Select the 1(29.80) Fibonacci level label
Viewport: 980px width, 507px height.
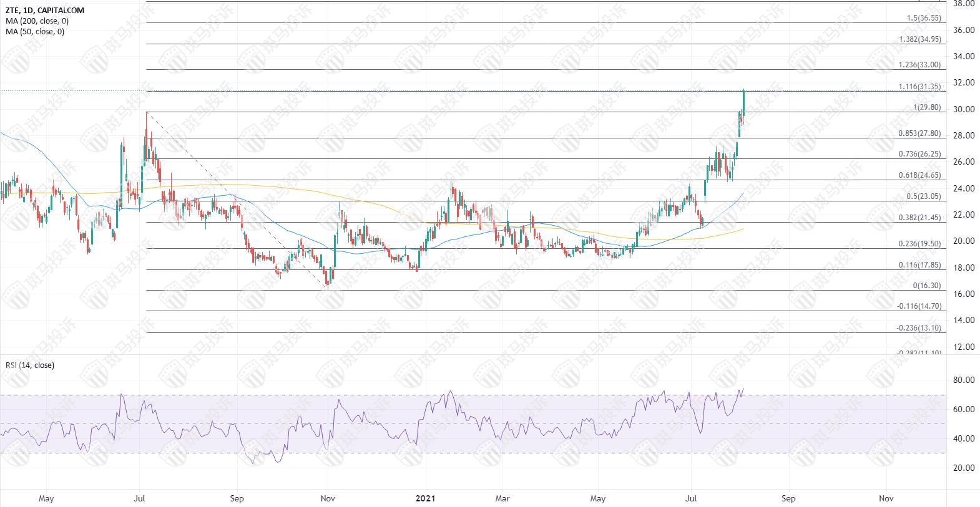[x=926, y=107]
